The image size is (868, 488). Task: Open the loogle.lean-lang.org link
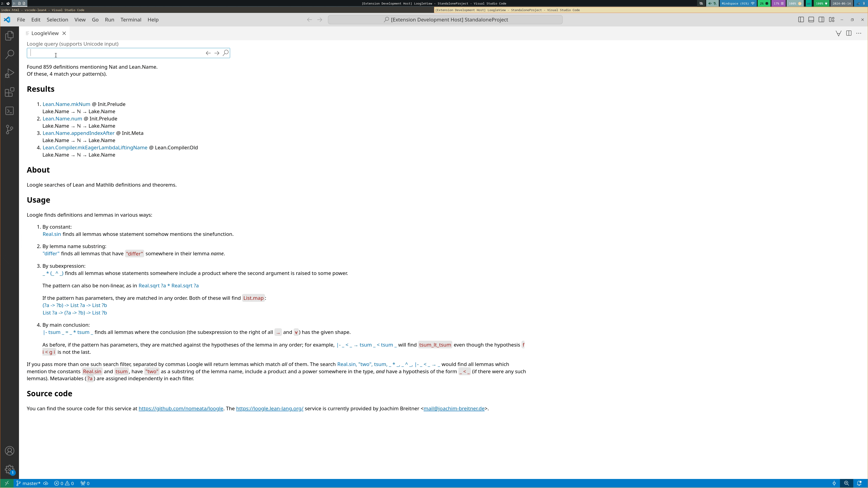click(x=270, y=408)
